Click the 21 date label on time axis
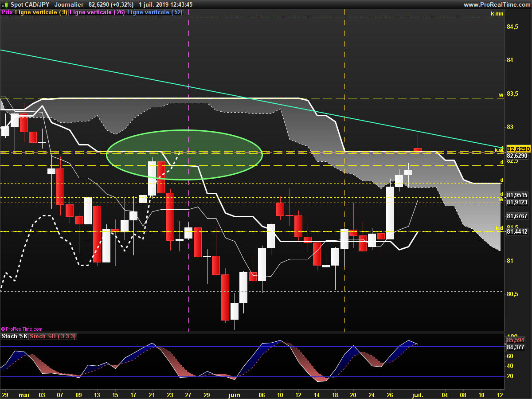 (x=152, y=395)
